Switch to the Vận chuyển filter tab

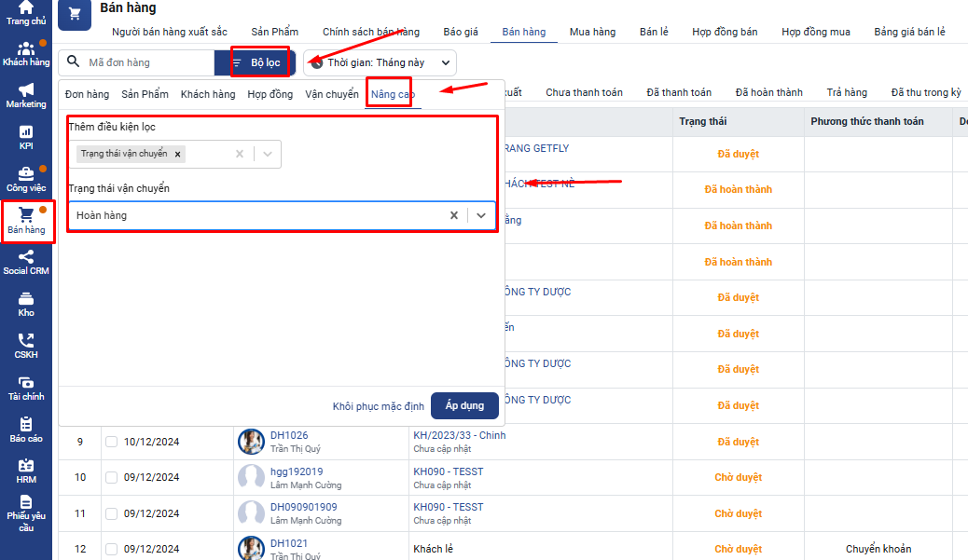pyautogui.click(x=331, y=94)
